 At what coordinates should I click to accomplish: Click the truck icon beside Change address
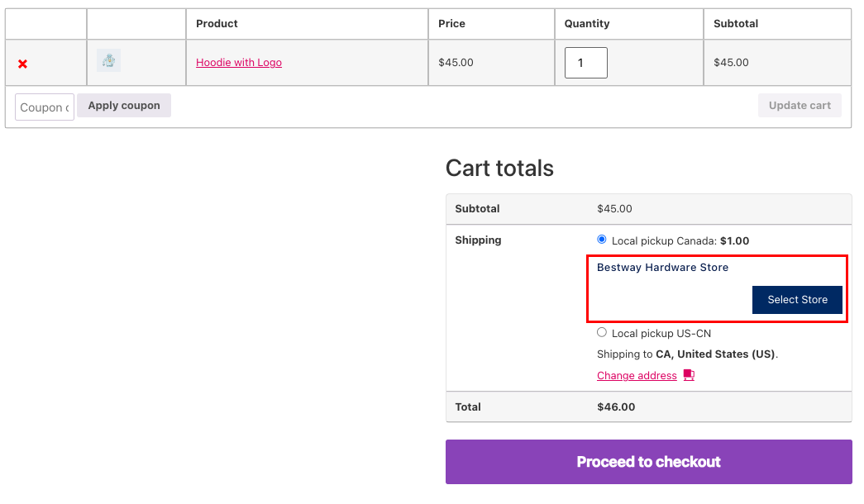point(689,375)
